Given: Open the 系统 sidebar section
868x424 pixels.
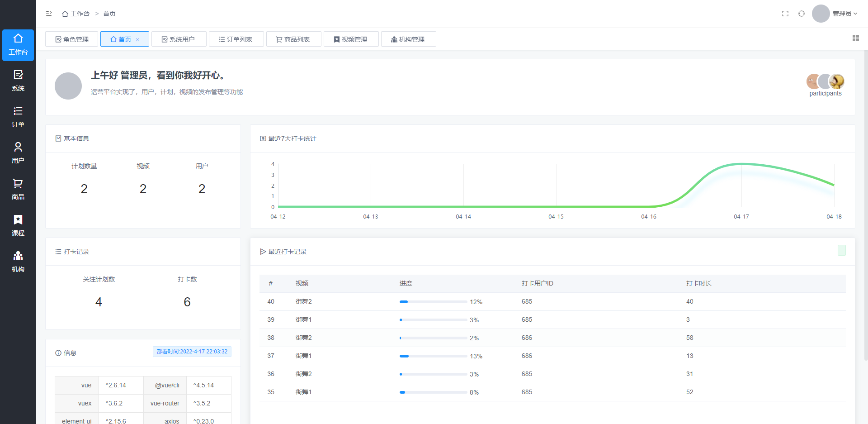Looking at the screenshot, I should click(x=18, y=81).
